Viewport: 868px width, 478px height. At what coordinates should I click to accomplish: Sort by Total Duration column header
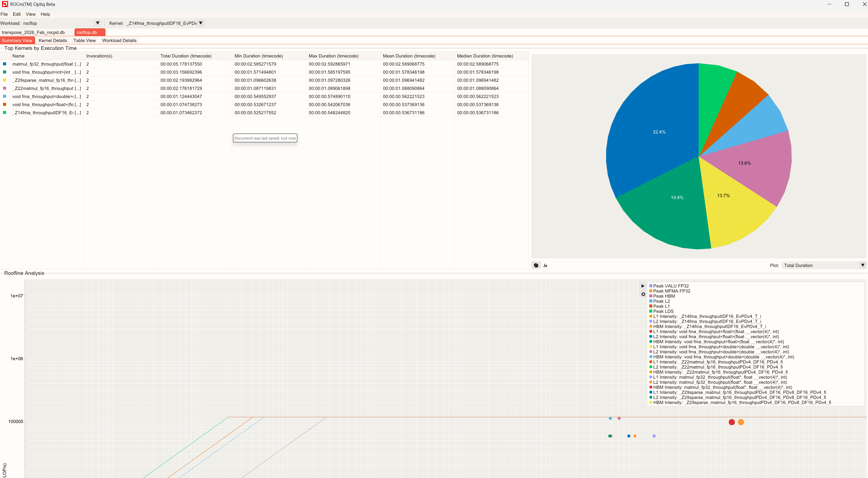[x=186, y=56]
